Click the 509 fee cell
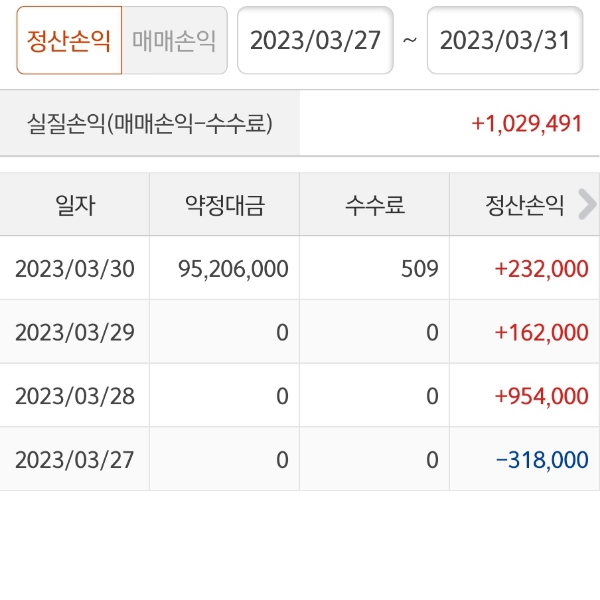 click(420, 268)
